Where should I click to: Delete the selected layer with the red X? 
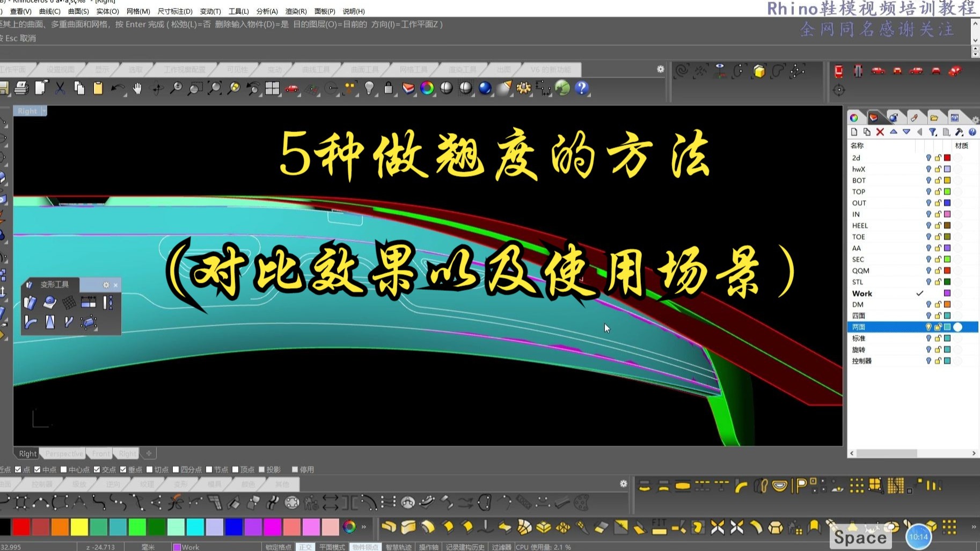click(x=880, y=132)
